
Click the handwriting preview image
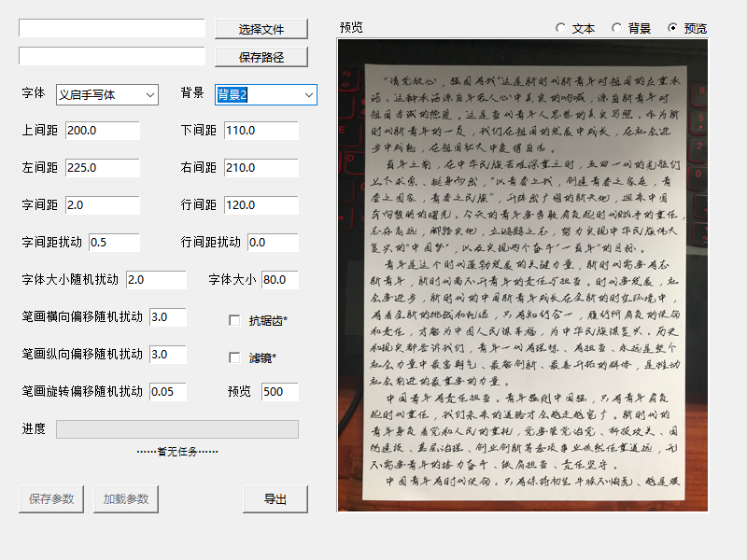(x=522, y=275)
